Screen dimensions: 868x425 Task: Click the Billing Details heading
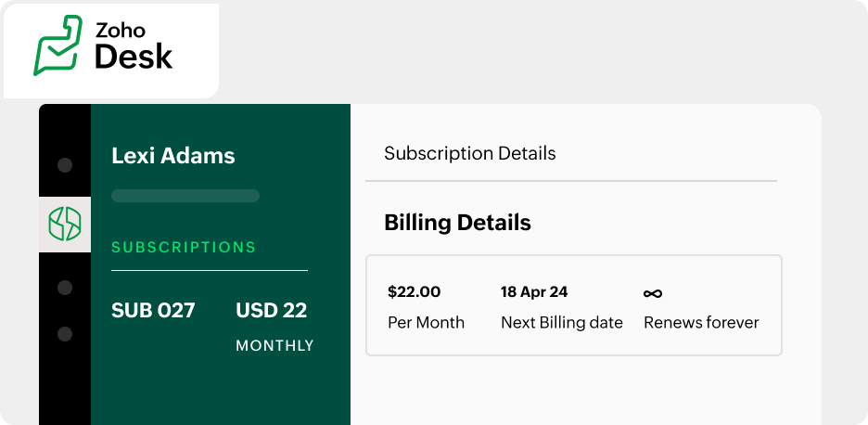(457, 223)
